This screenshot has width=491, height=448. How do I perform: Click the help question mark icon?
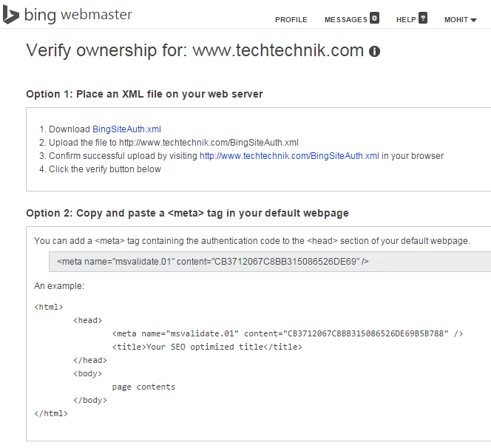(423, 18)
